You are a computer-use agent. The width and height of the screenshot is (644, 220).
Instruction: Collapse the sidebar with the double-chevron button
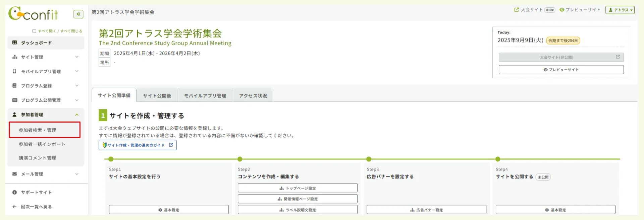78,14
